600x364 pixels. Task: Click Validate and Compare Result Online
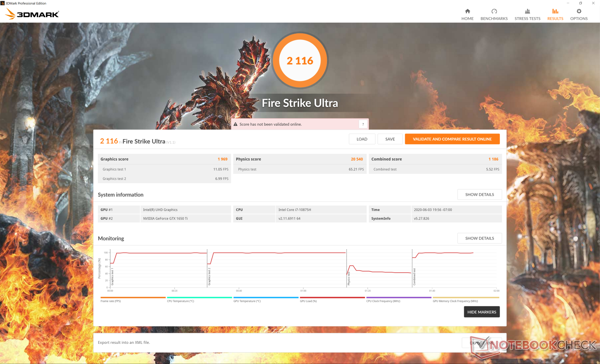(452, 139)
